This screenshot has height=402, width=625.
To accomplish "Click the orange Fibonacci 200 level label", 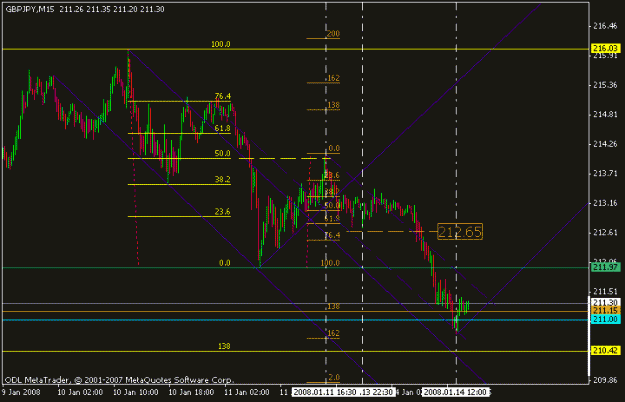I will pyautogui.click(x=333, y=34).
